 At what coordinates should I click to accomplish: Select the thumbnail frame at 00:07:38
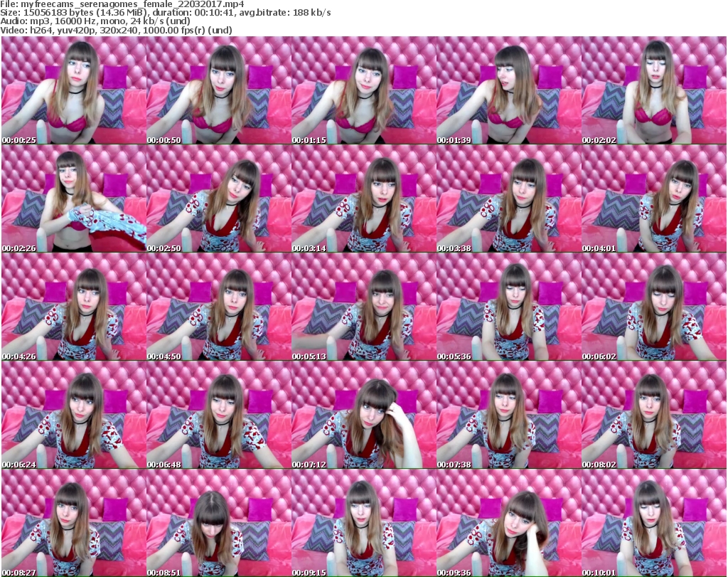509,415
